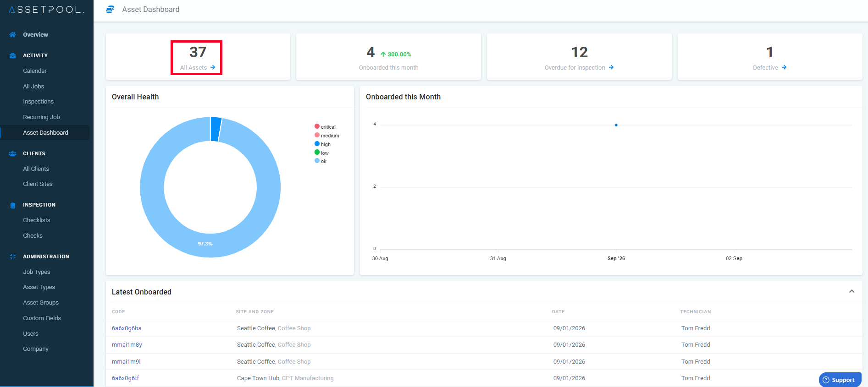Click the arrow beside Defective
The width and height of the screenshot is (868, 387).
click(784, 67)
